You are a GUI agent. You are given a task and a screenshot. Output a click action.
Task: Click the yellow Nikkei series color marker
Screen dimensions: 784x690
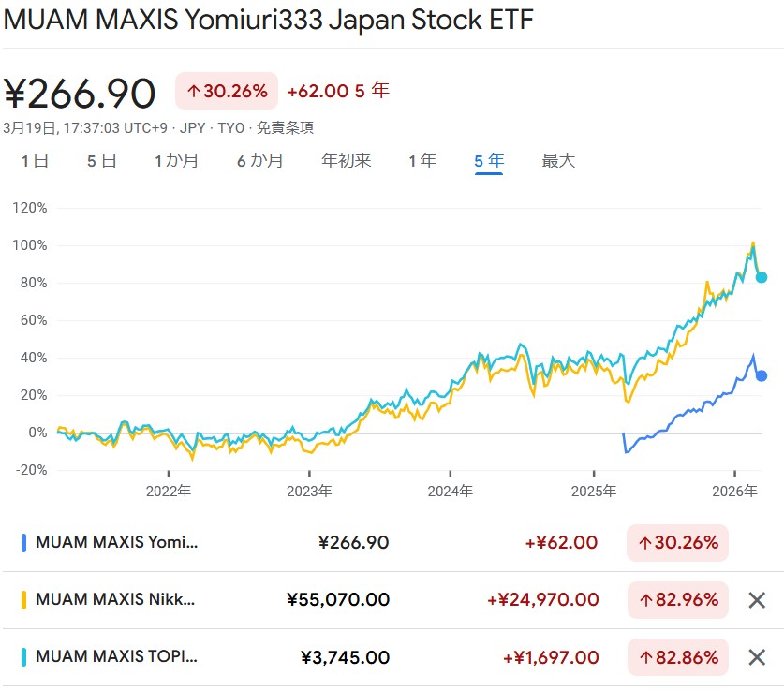(x=23, y=600)
